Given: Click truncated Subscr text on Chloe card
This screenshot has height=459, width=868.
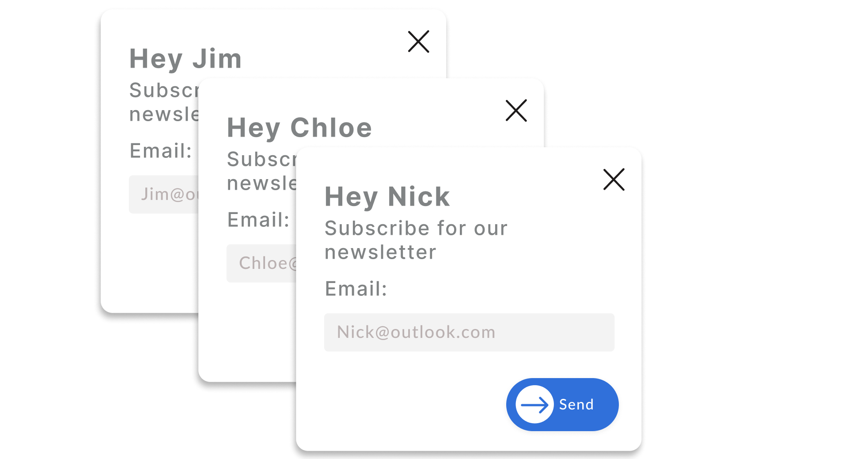Looking at the screenshot, I should pyautogui.click(x=262, y=159).
